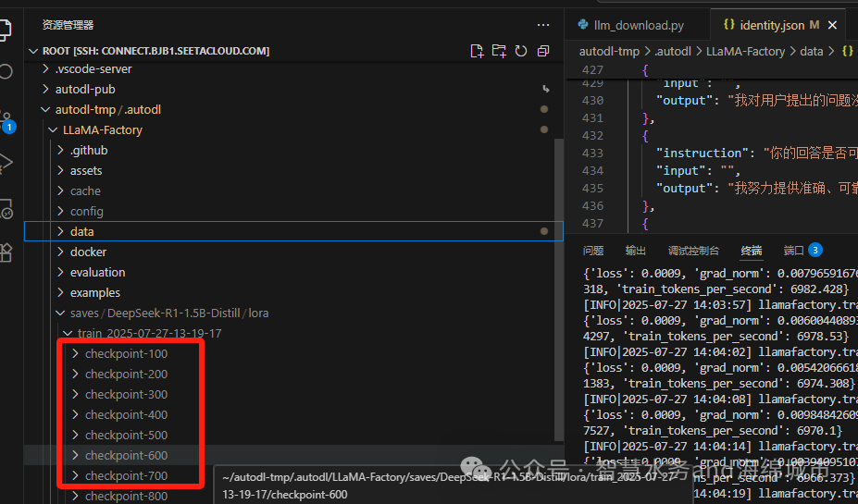Click the 资源管理器 explorer title

pyautogui.click(x=68, y=25)
